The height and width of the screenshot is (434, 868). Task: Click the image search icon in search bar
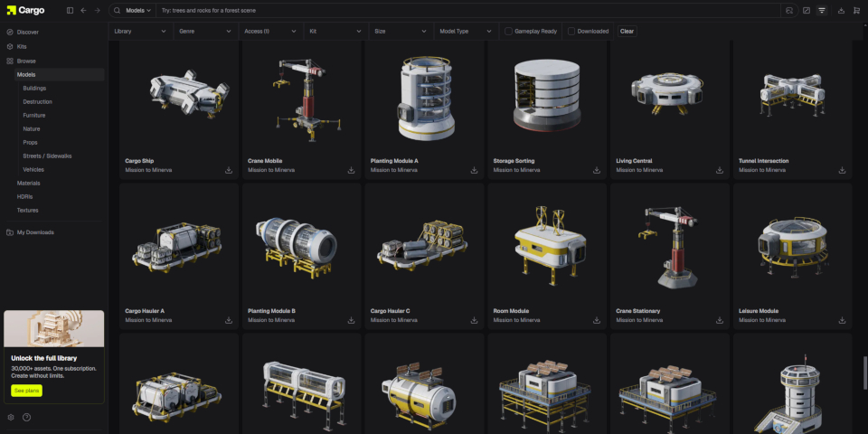(x=789, y=11)
